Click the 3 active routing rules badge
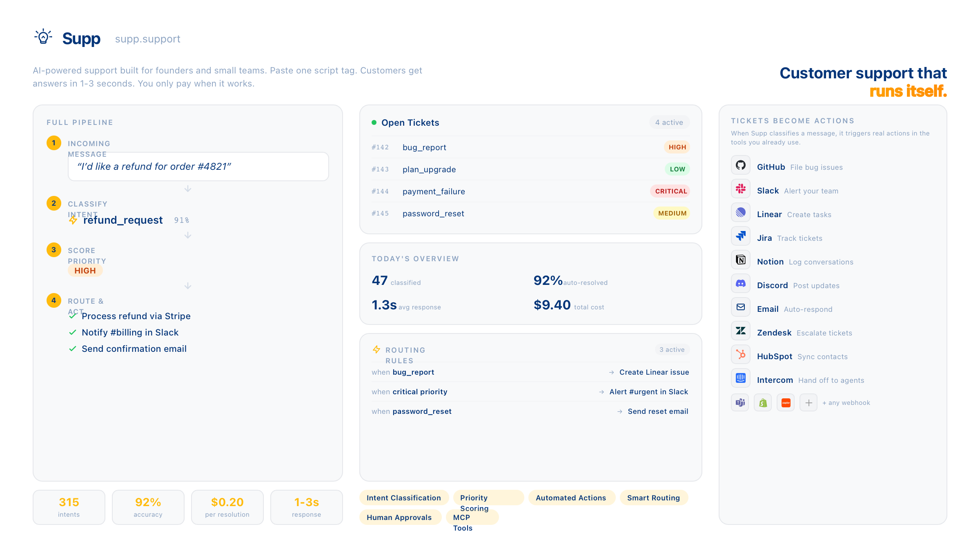 click(672, 350)
